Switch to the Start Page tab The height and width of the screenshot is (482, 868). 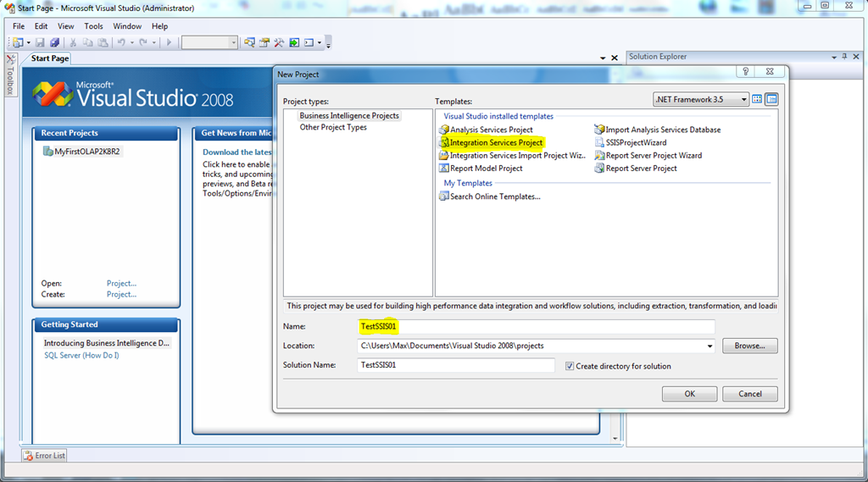click(x=50, y=58)
